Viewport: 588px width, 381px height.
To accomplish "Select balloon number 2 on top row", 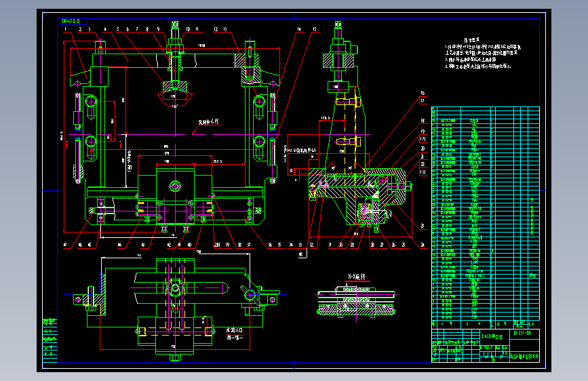I will [80, 29].
